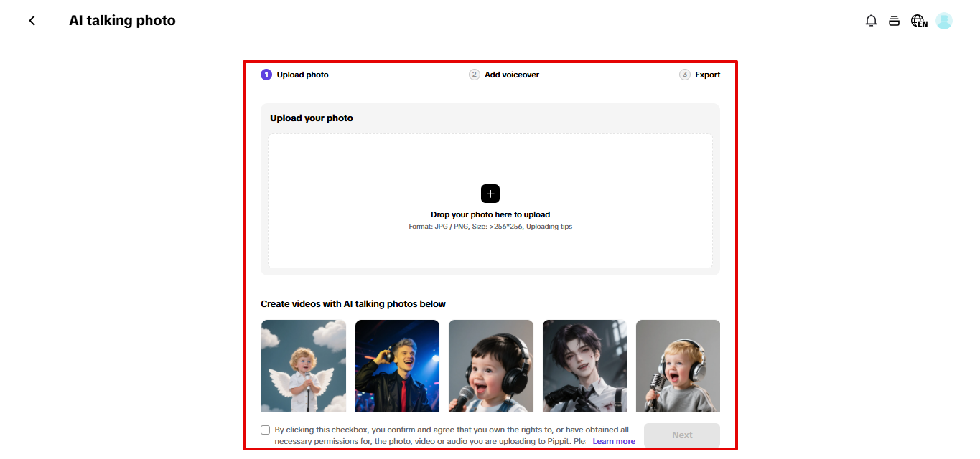Click step 2 Add voiceover indicator
The height and width of the screenshot is (459, 980).
(x=504, y=74)
